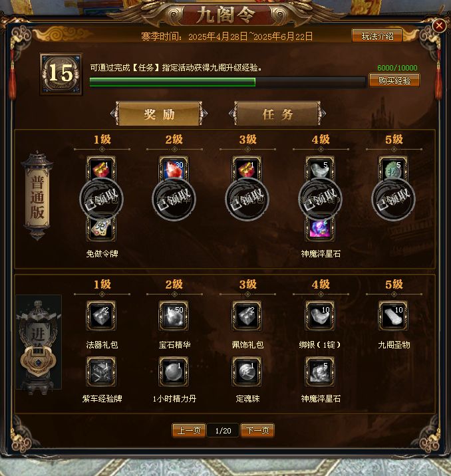Click the green experience progress bar
The image size is (451, 476).
[x=227, y=82]
